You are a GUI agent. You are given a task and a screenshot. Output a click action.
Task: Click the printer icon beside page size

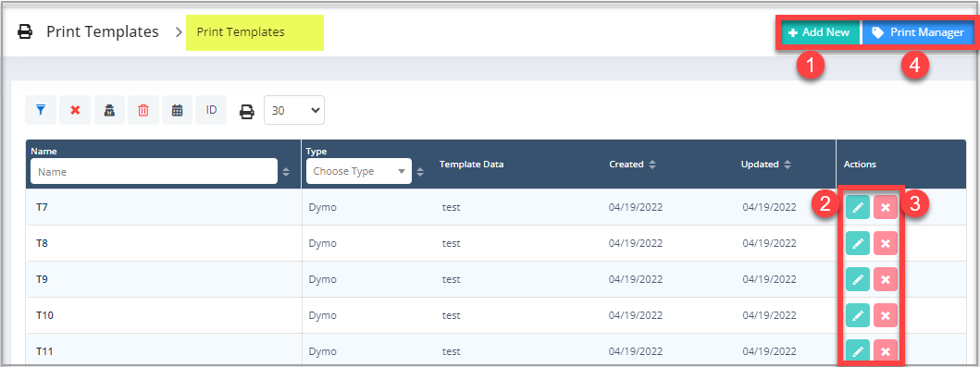point(247,111)
